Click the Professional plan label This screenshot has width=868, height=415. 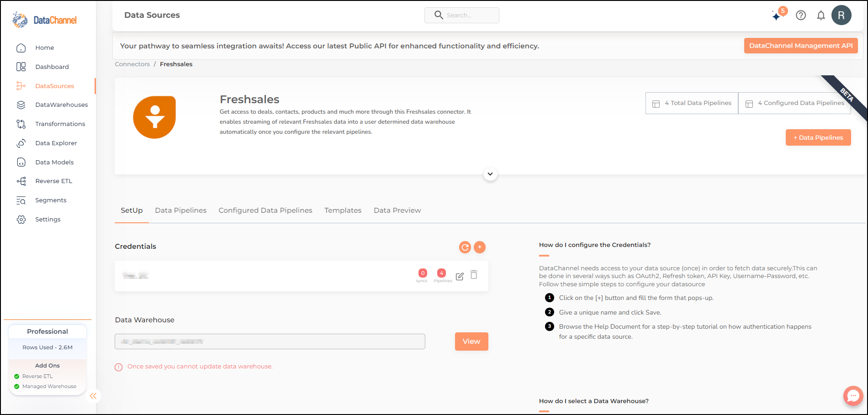(48, 331)
